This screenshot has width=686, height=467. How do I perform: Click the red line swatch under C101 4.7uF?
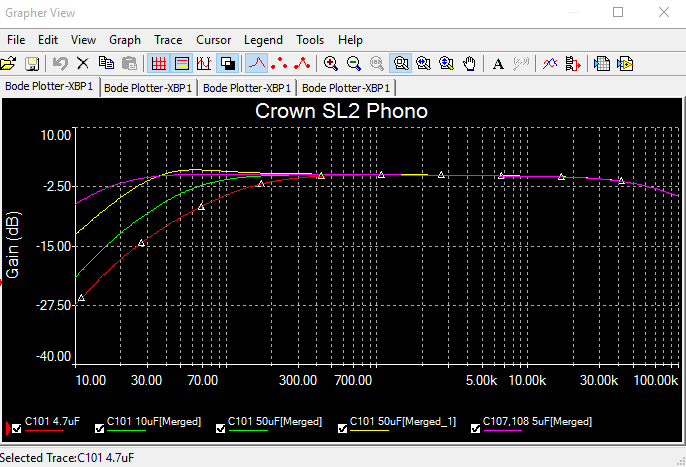[44, 431]
